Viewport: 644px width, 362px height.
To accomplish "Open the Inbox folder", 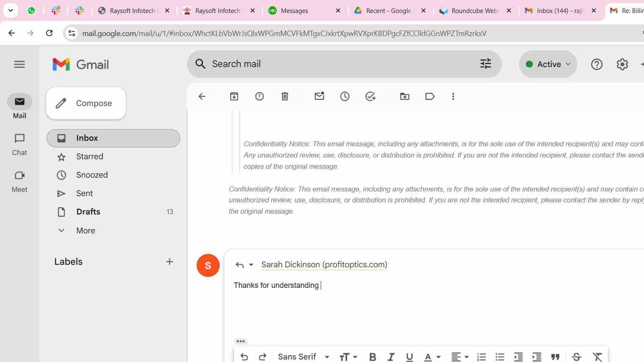I will (x=113, y=138).
